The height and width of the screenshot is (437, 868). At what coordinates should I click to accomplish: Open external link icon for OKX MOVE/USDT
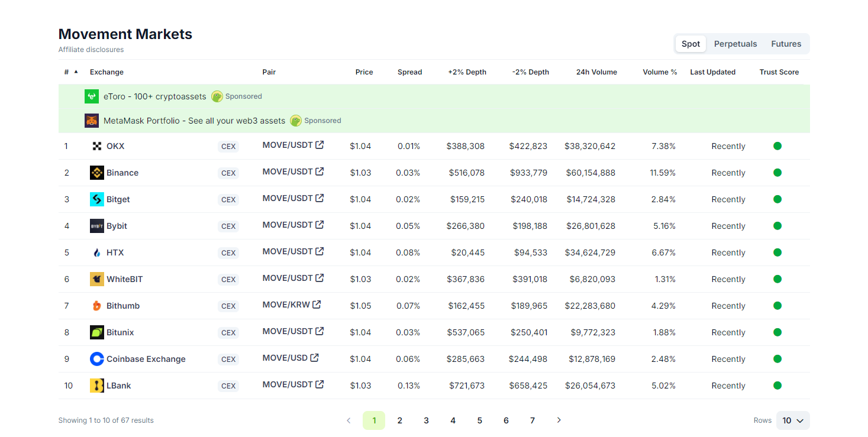click(x=320, y=145)
